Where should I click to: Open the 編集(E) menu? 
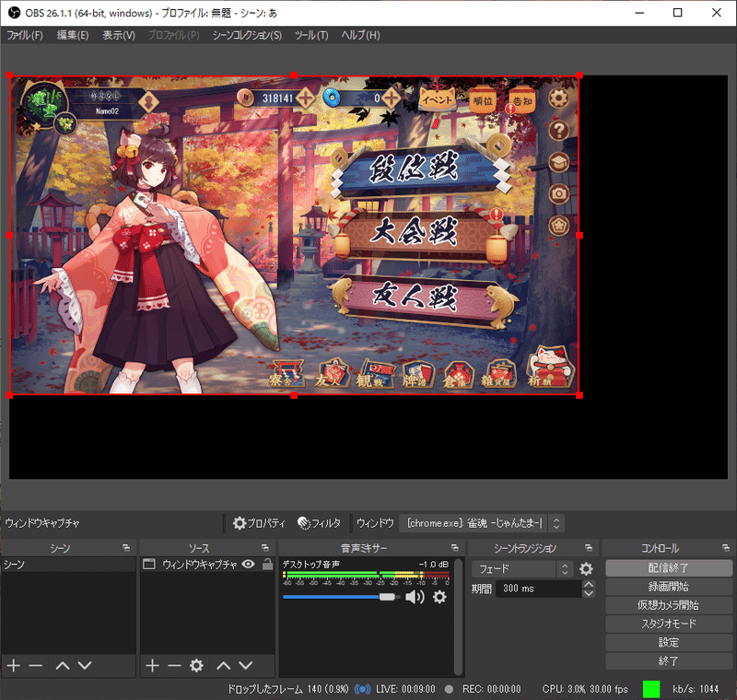click(x=73, y=35)
